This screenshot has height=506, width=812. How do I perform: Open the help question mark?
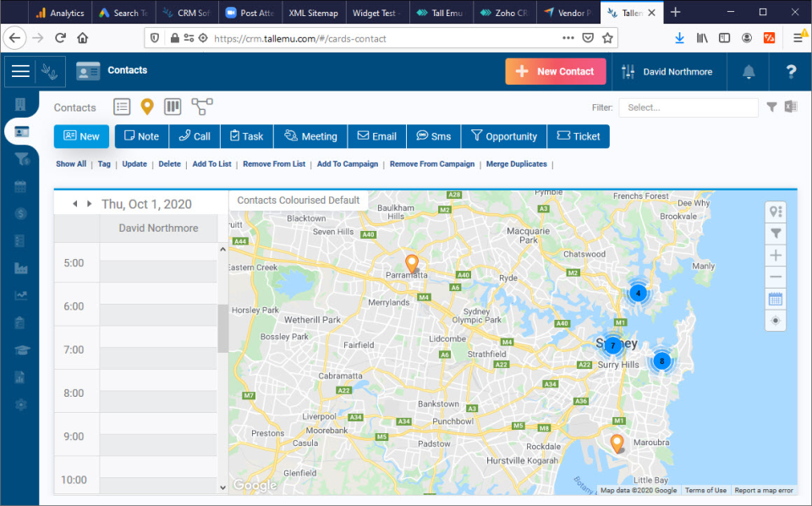(x=791, y=71)
